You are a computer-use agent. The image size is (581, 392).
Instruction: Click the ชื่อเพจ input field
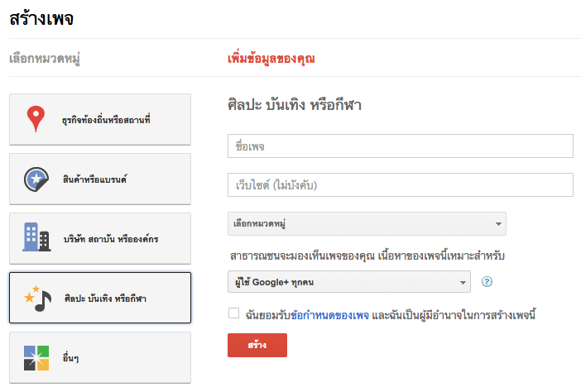click(401, 146)
